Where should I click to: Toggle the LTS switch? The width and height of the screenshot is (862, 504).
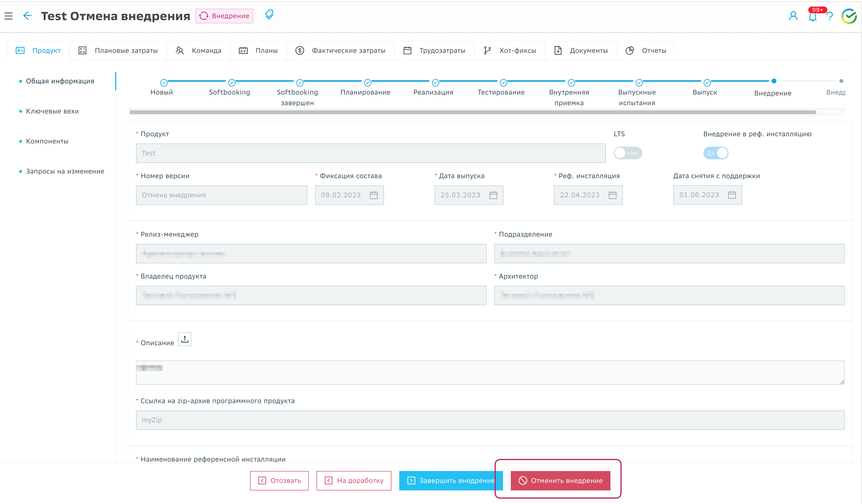tap(627, 153)
